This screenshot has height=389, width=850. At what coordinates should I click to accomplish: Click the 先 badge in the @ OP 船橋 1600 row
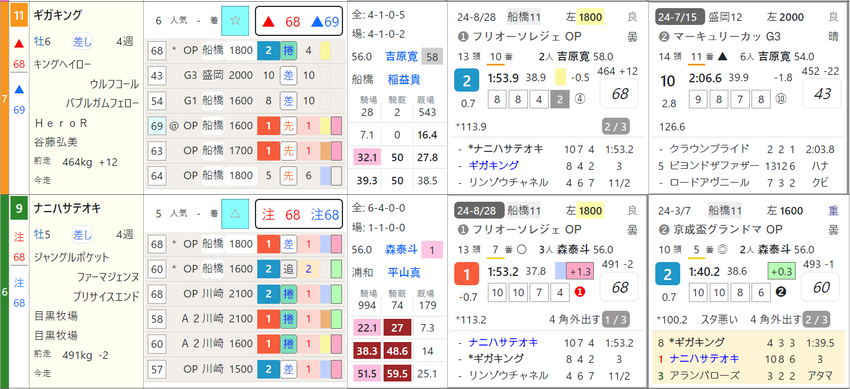pyautogui.click(x=288, y=126)
